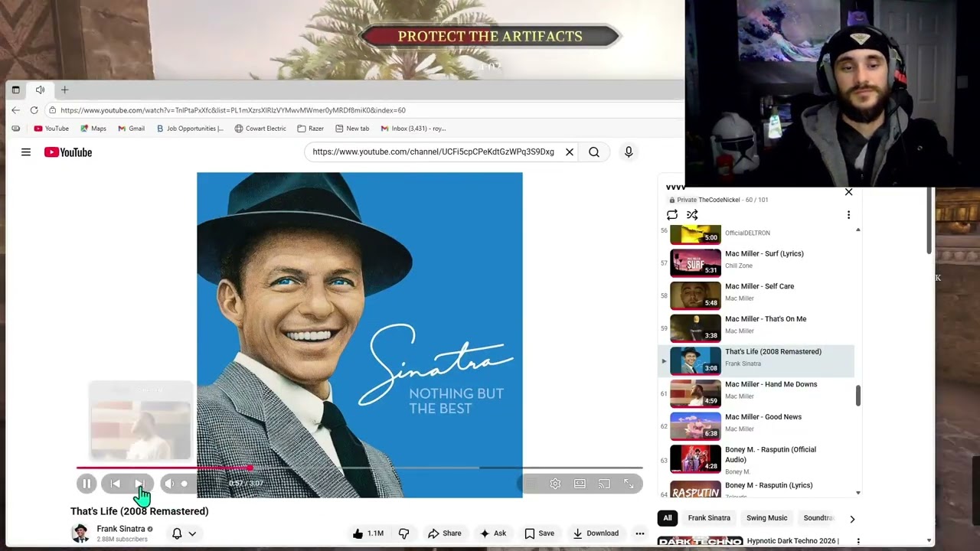Cast video using the Play on TV icon

pos(604,484)
